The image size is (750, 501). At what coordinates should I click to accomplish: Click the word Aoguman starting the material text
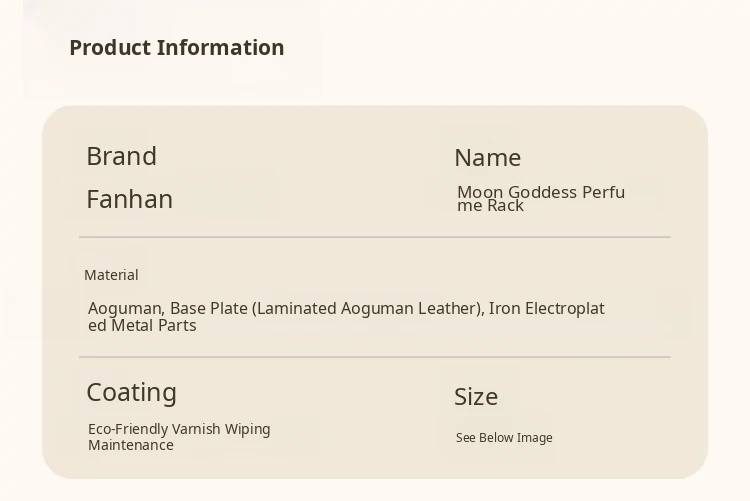click(x=126, y=309)
